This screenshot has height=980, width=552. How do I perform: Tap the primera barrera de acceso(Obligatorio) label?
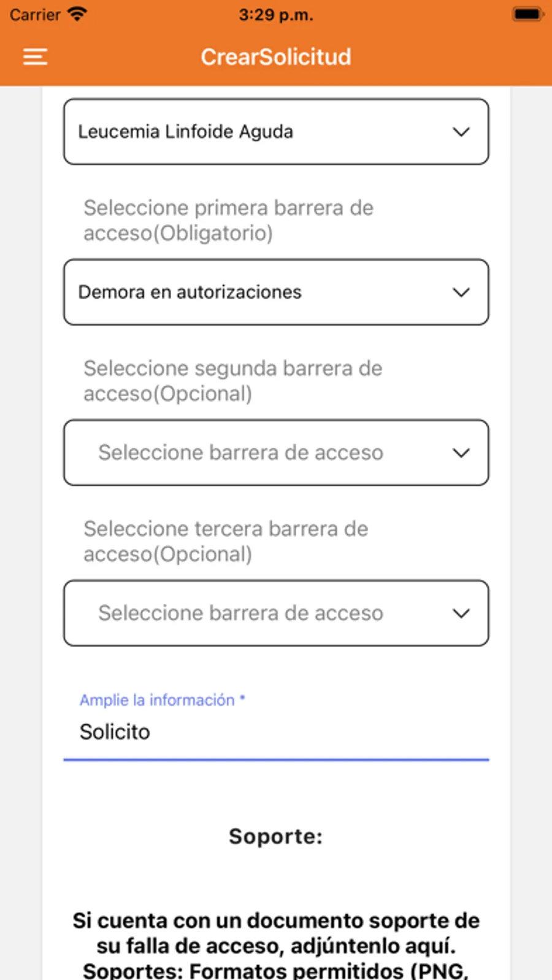click(228, 220)
